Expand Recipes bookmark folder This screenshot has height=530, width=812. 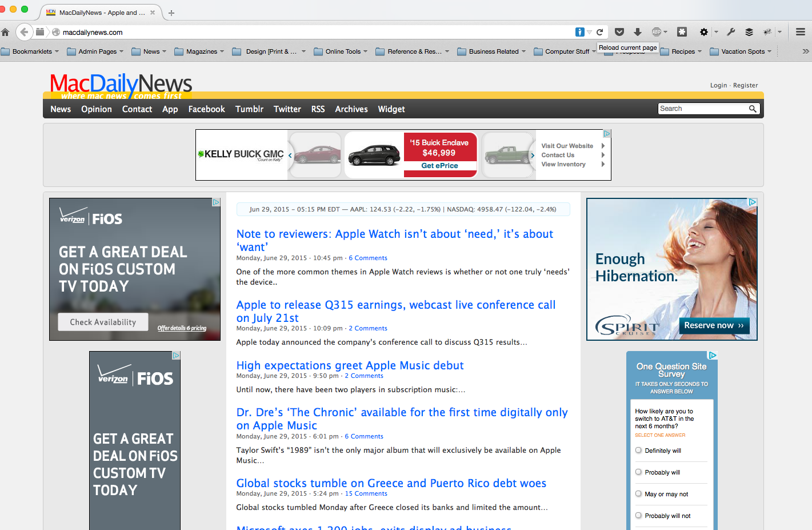pos(681,51)
